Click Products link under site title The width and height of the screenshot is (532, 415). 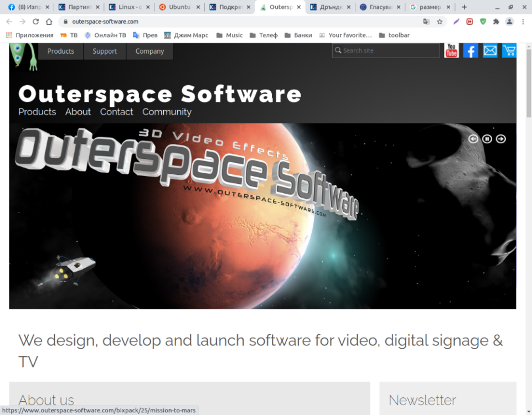coord(37,112)
